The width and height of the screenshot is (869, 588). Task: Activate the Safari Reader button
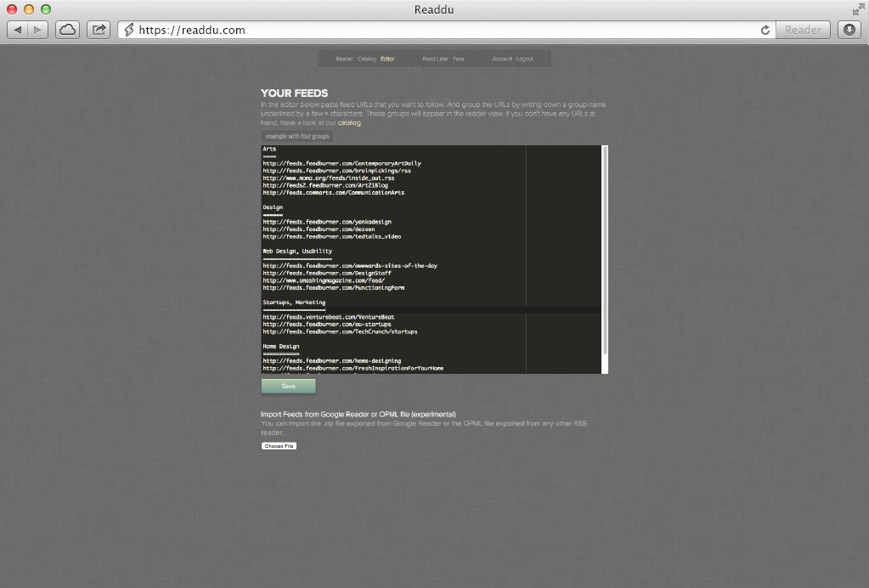[803, 30]
